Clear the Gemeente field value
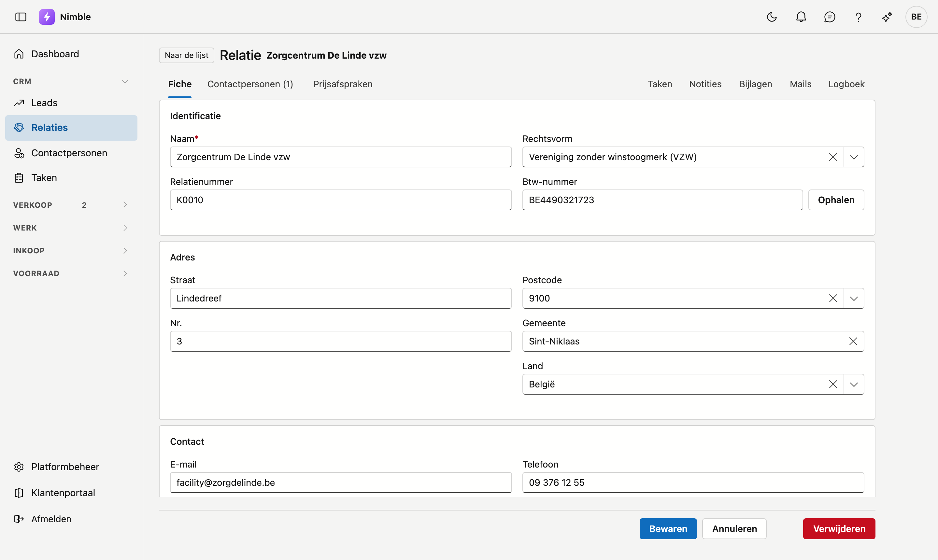 click(x=853, y=341)
